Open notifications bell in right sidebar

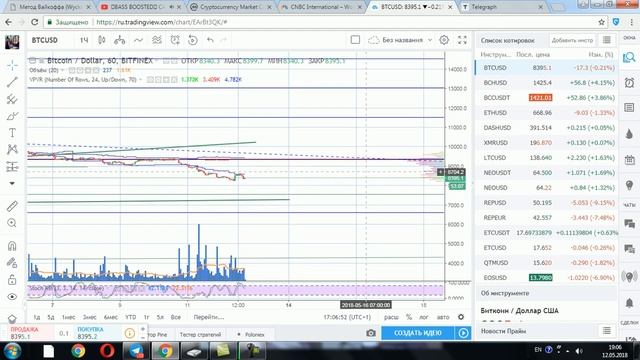pos(629,303)
